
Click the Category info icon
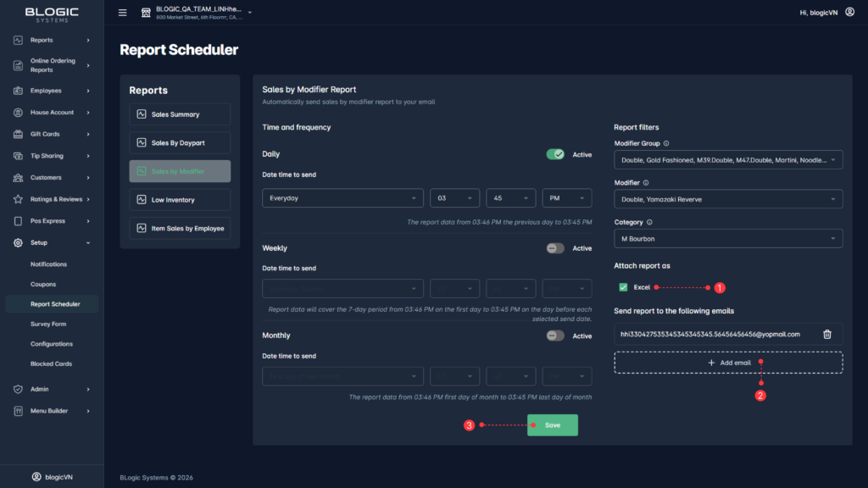649,223
